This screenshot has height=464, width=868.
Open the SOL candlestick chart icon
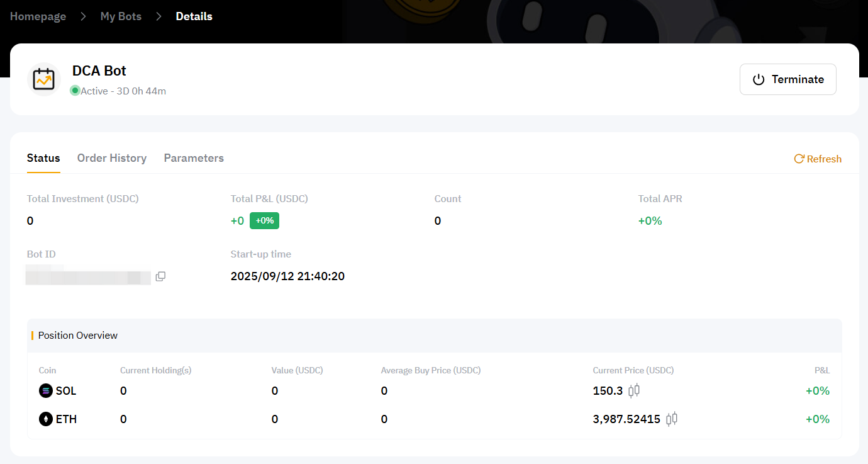click(634, 390)
